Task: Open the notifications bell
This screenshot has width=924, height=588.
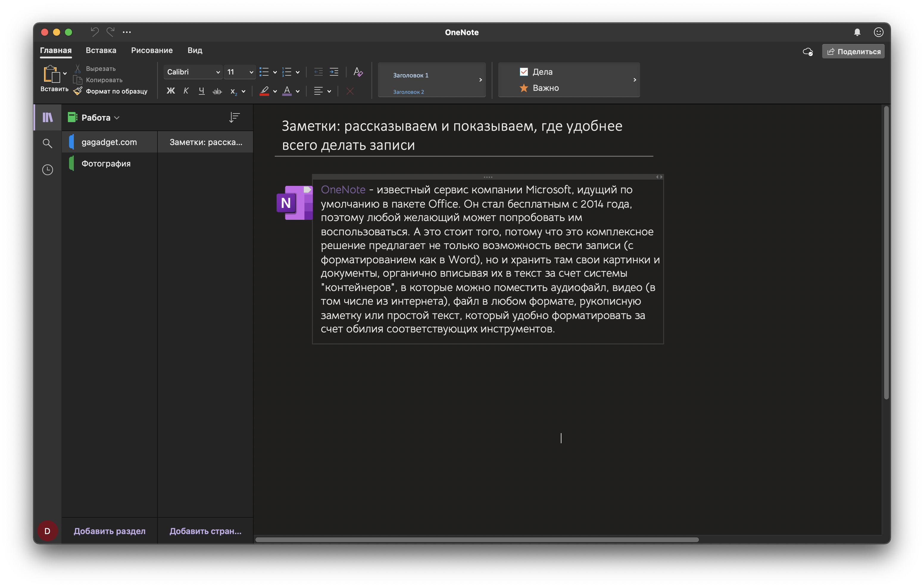Action: click(857, 32)
